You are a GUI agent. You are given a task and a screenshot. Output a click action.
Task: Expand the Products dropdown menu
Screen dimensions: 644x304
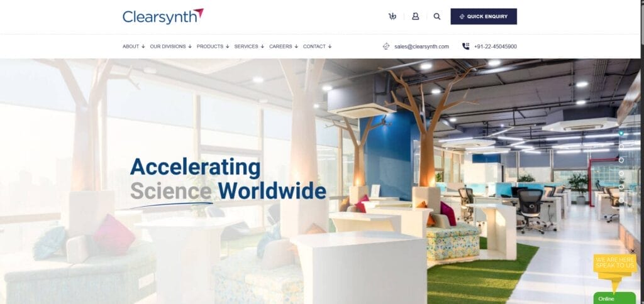213,46
